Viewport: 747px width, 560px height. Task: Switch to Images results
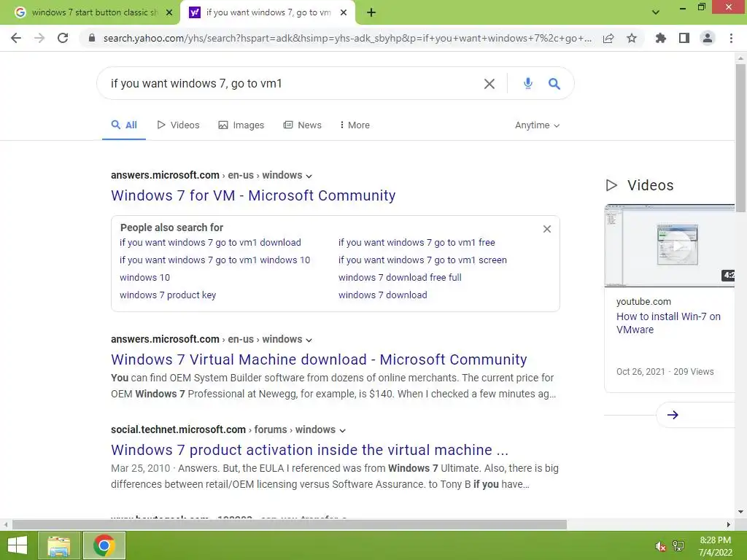tap(241, 125)
